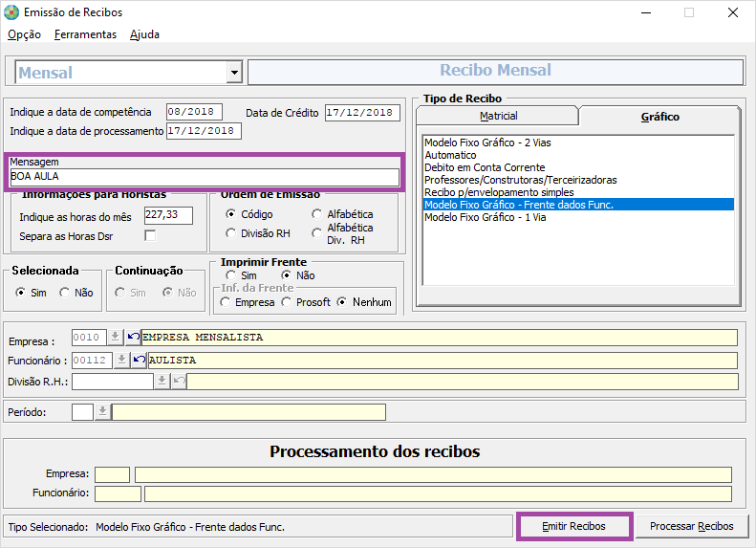This screenshot has height=548, width=756.
Task: Select Recibo p/envelopamento simples
Action: [x=578, y=192]
